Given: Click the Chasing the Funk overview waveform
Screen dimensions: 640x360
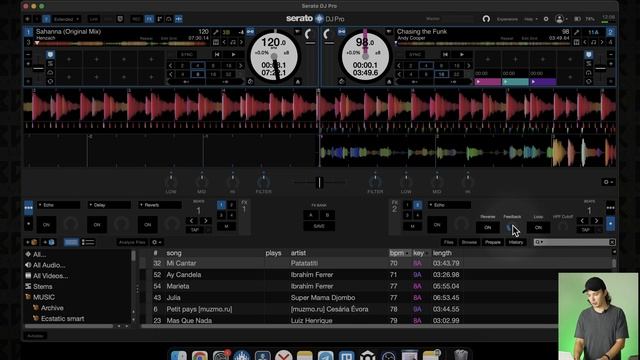Looking at the screenshot, I should coord(482,44).
